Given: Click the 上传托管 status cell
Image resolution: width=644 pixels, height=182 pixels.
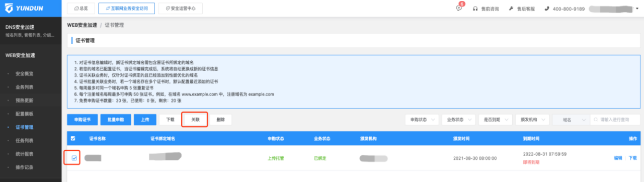Looking at the screenshot, I should tap(276, 158).
